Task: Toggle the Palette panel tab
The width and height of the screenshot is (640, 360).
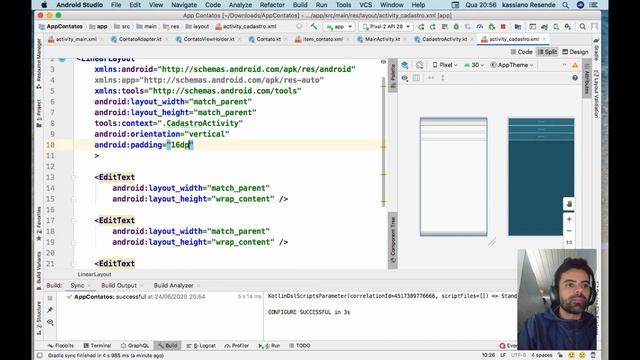Action: click(x=393, y=76)
